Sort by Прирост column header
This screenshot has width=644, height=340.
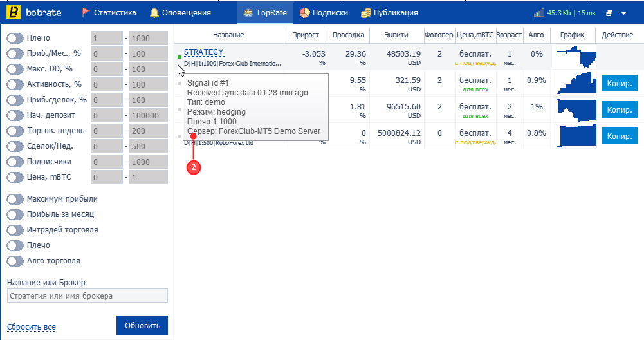pos(306,35)
